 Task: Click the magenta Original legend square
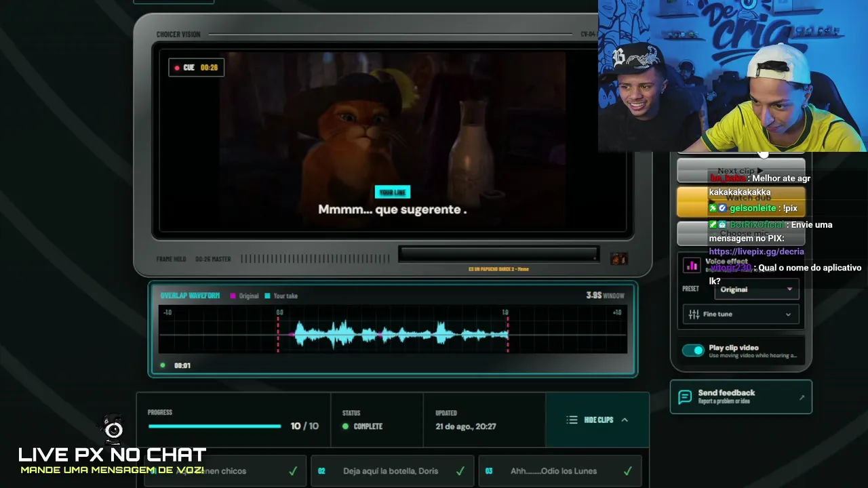click(x=233, y=296)
